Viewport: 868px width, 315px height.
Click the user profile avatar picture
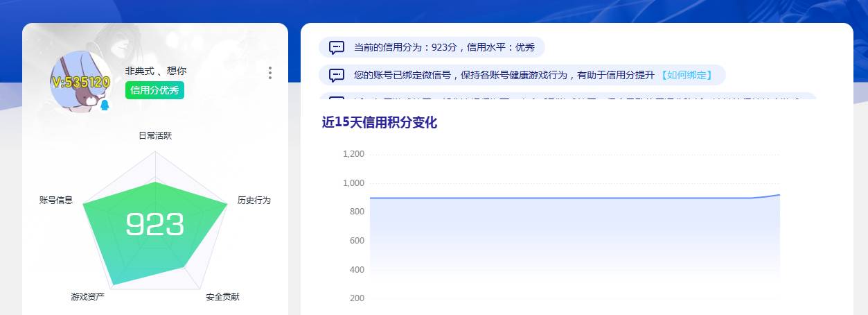pyautogui.click(x=80, y=82)
